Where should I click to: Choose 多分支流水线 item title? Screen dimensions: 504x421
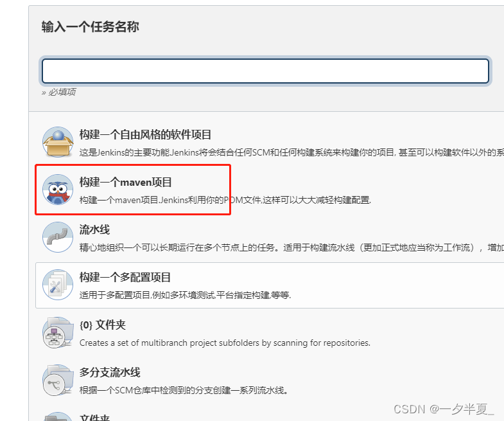pos(110,372)
